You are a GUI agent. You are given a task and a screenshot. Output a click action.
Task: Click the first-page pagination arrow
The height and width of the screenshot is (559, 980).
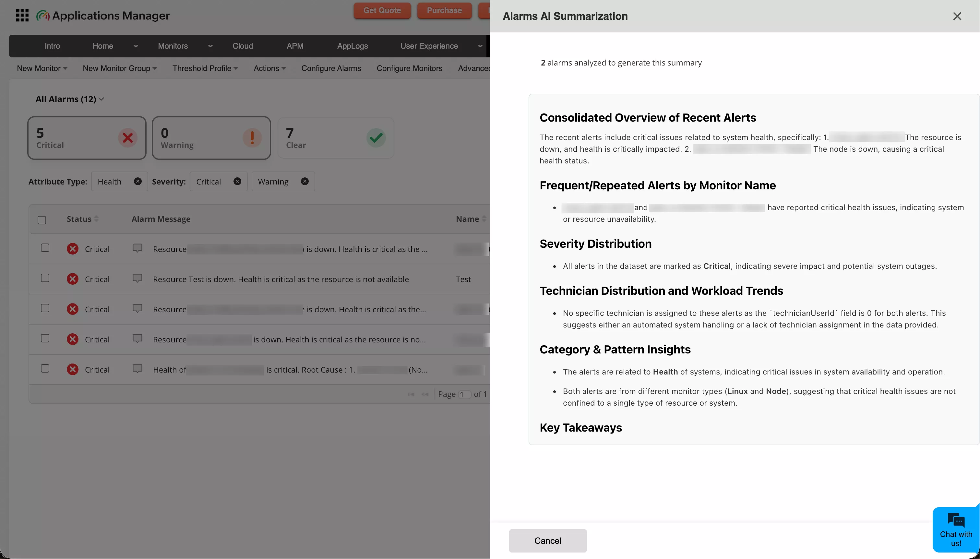[x=411, y=394]
